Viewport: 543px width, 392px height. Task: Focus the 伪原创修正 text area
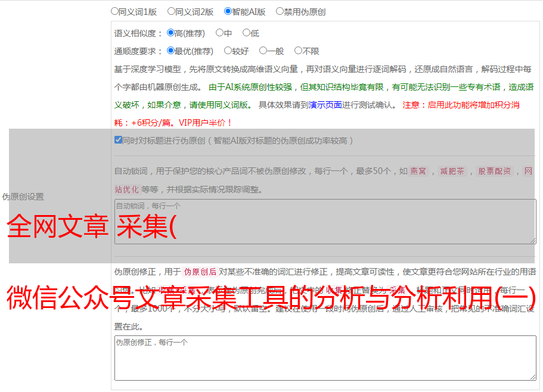(x=325, y=358)
